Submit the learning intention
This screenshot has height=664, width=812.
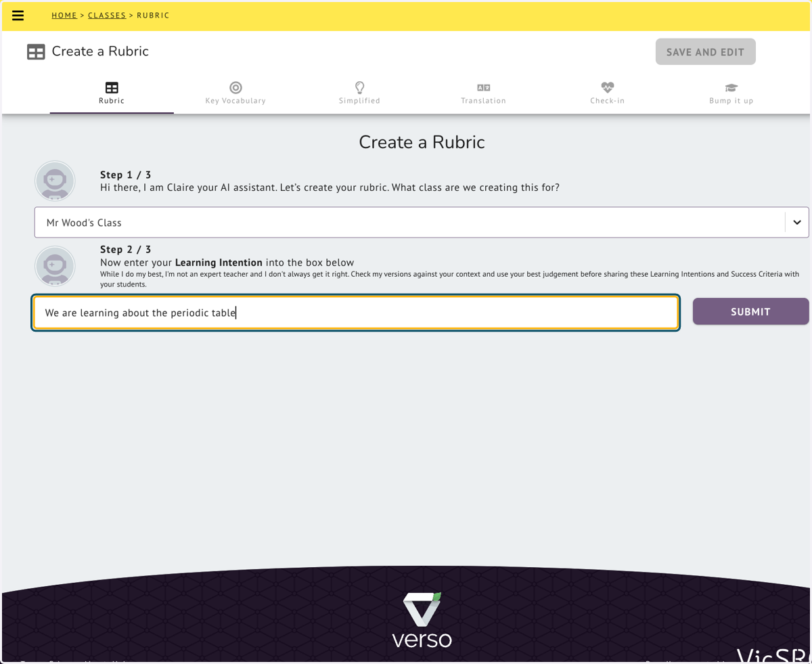coord(750,311)
